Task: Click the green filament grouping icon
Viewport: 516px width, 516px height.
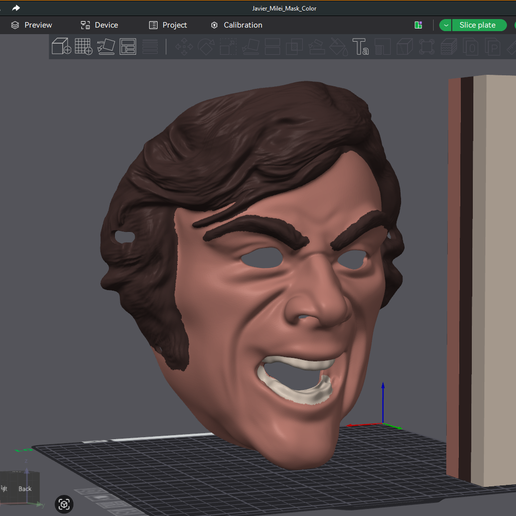Action: tap(418, 25)
